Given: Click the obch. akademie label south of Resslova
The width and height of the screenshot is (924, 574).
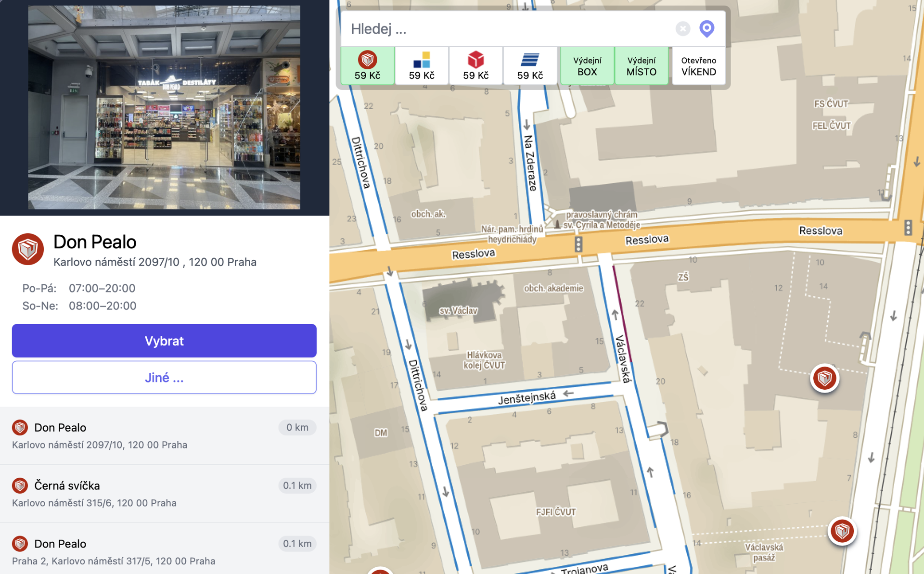Looking at the screenshot, I should (x=553, y=288).
